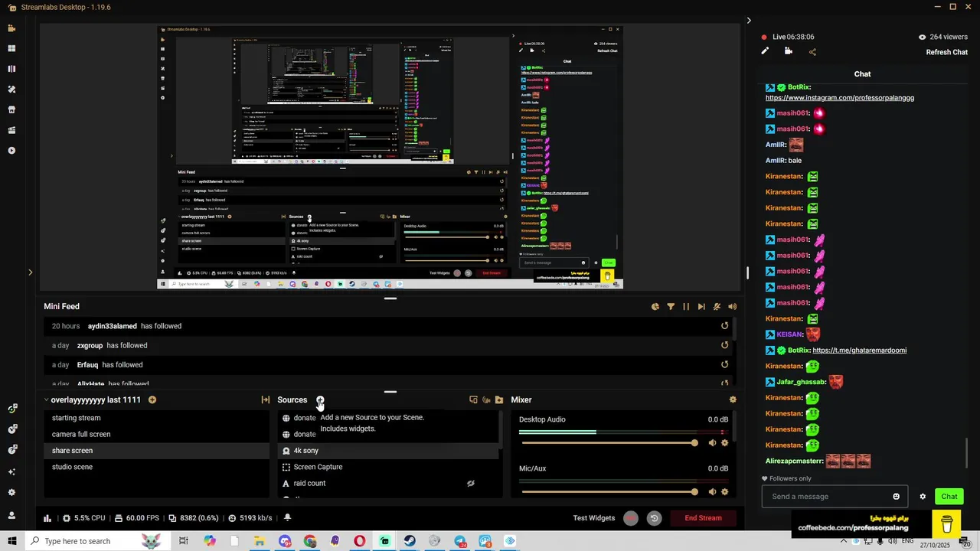
Task: Replay zxgroup follow alert
Action: (x=724, y=345)
